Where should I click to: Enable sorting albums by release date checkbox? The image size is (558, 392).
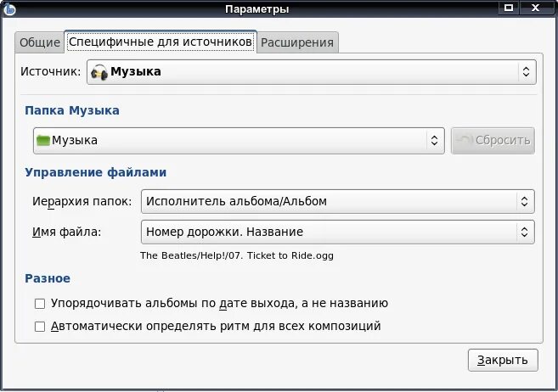click(x=40, y=304)
